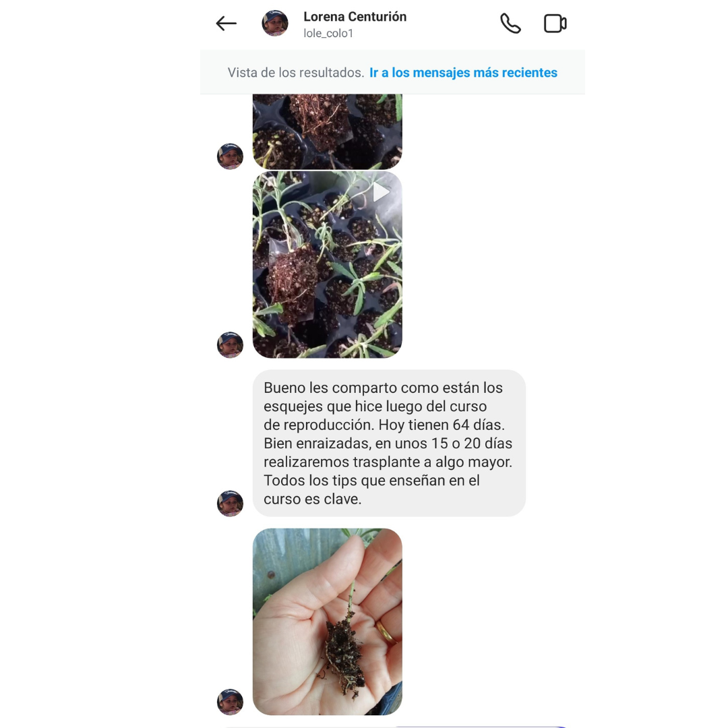Select the message about esquejes with 64 días
728x728 pixels.
point(389,444)
